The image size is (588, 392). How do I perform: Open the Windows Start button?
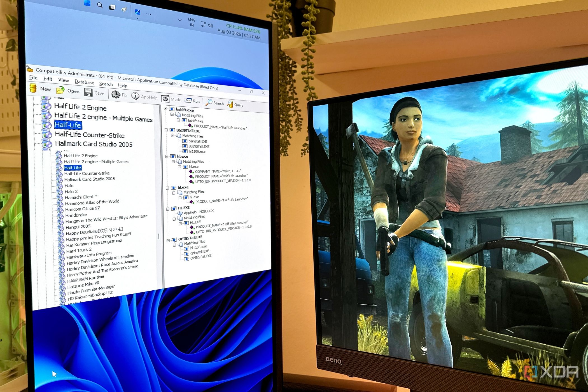coord(87,3)
